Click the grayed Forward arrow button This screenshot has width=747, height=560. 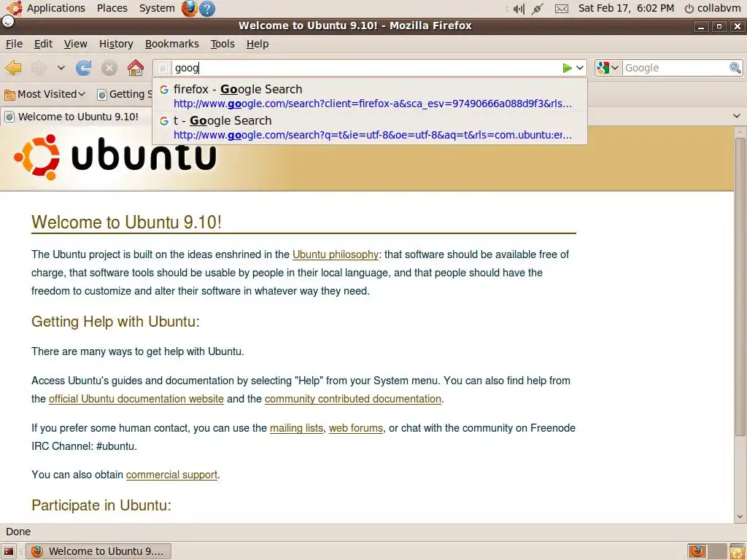[x=39, y=68]
